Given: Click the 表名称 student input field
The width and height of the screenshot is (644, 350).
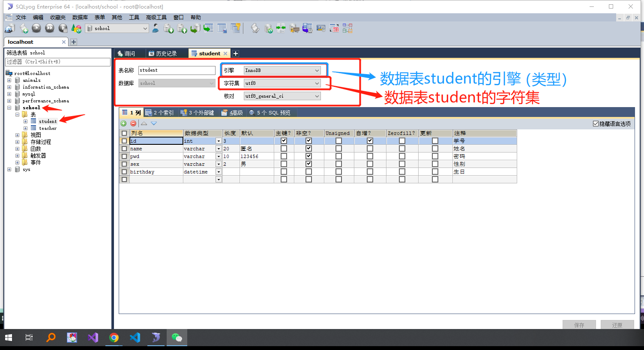Looking at the screenshot, I should pyautogui.click(x=177, y=70).
